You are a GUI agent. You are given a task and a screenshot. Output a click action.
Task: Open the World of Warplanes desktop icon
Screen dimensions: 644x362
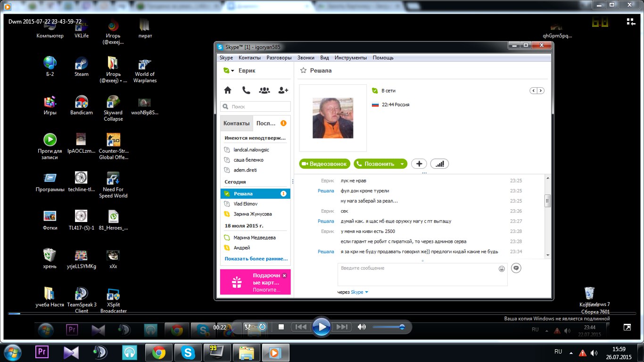tap(145, 70)
